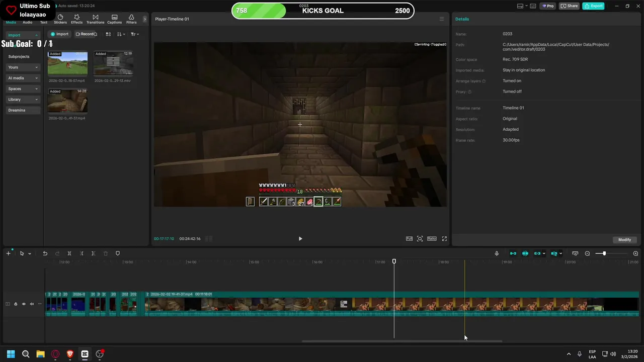Screen dimensions: 644x362
Task: Select the 18-57.mp4 grass clip thumbnail
Action: coord(67,63)
